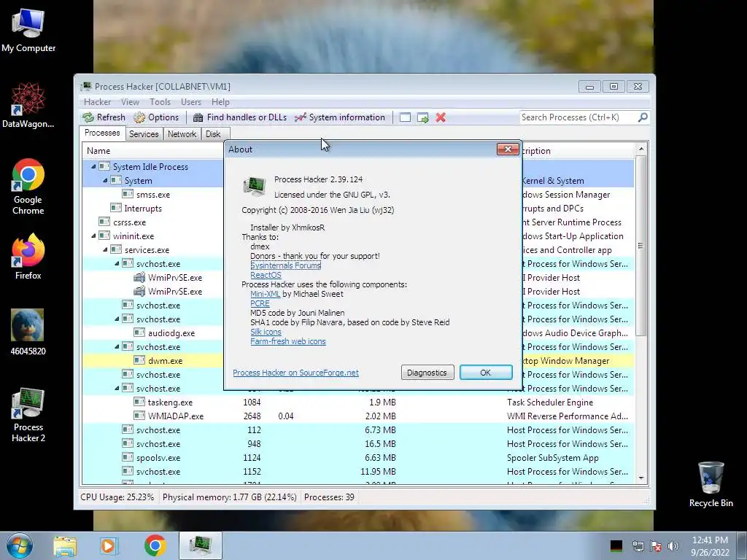
Task: Open Options from the toolbar
Action: coord(156,117)
